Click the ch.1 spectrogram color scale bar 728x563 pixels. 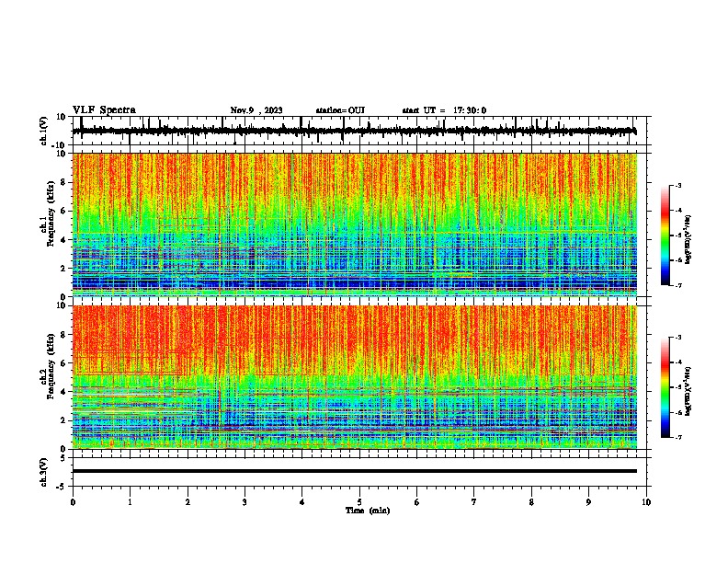[665, 236]
